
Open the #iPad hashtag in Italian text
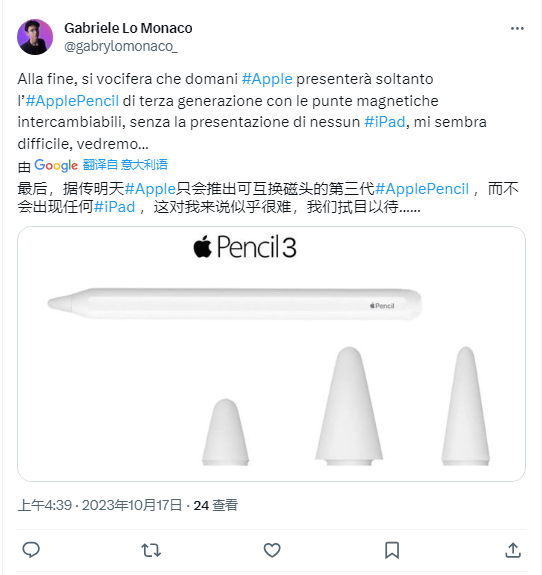(385, 122)
